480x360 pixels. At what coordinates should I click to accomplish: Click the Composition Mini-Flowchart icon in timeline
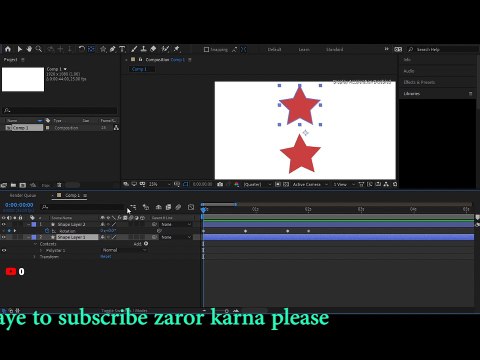coord(133,207)
